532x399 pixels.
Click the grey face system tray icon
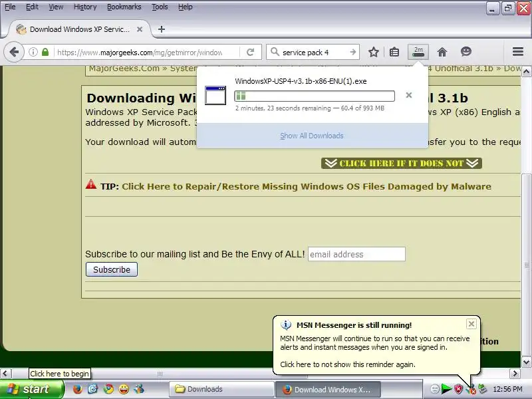point(435,389)
